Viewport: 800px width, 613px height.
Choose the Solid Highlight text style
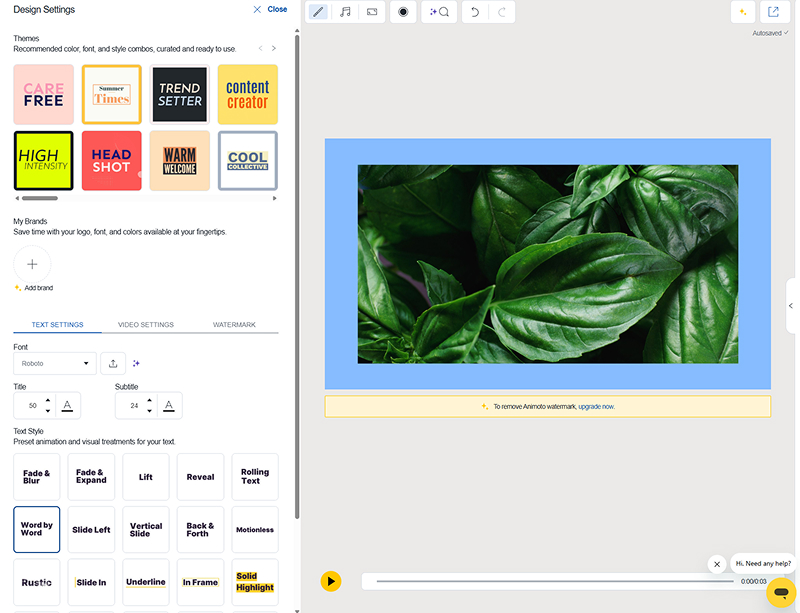254,582
